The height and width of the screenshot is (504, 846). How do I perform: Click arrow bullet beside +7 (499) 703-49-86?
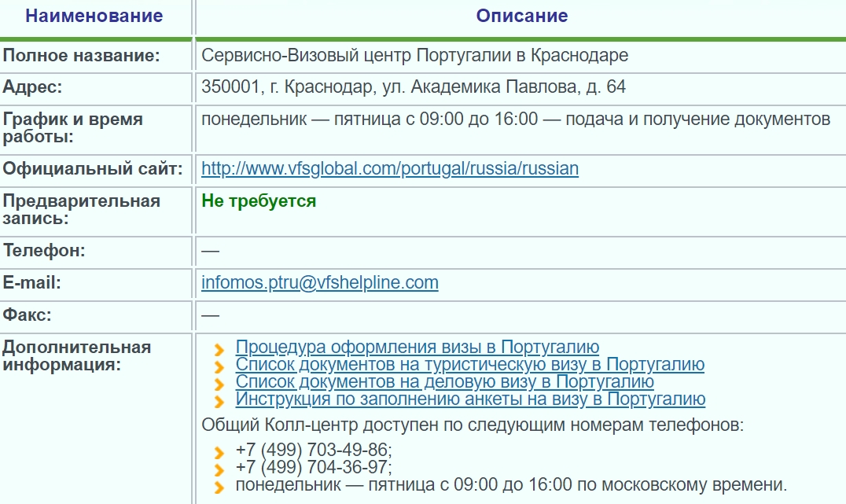pyautogui.click(x=219, y=452)
